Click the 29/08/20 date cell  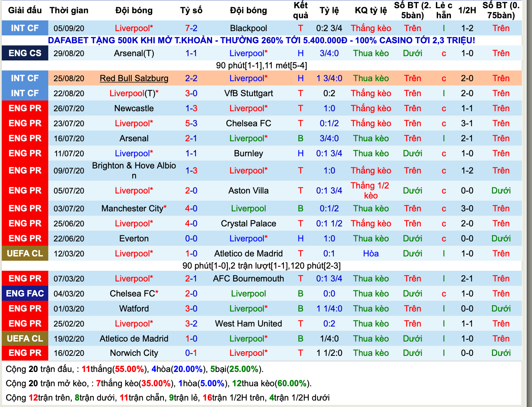[x=69, y=53]
